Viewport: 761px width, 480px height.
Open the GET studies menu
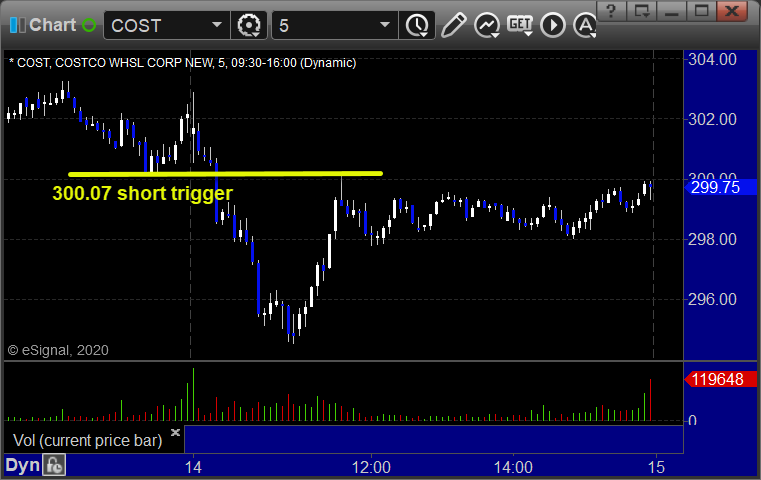(x=520, y=25)
